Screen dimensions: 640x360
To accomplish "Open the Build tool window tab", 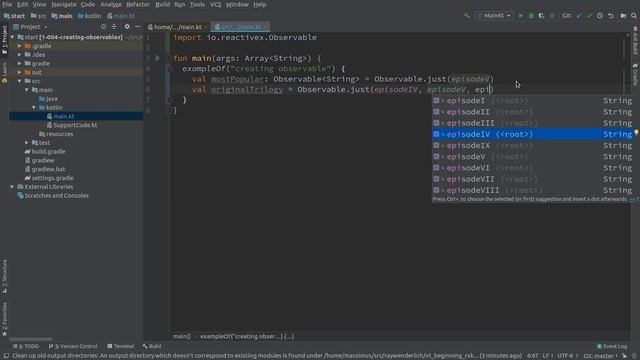I will 152,346.
